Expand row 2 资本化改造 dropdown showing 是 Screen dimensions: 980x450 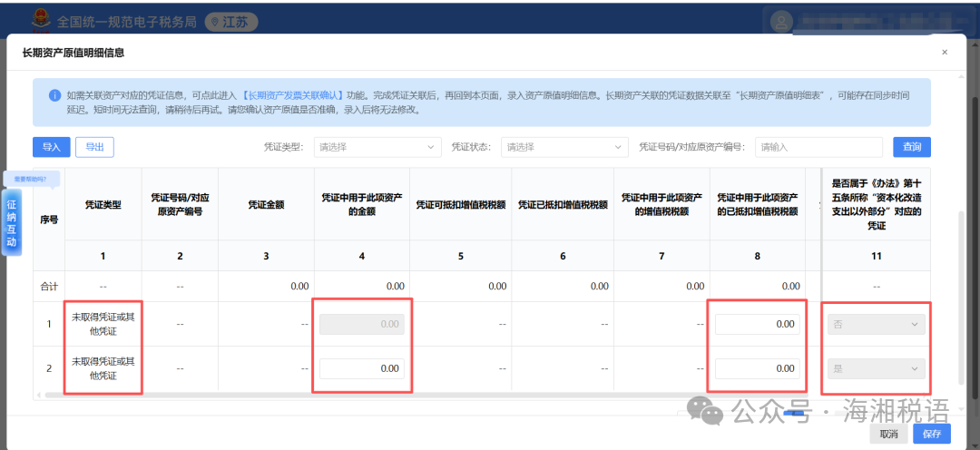point(876,368)
